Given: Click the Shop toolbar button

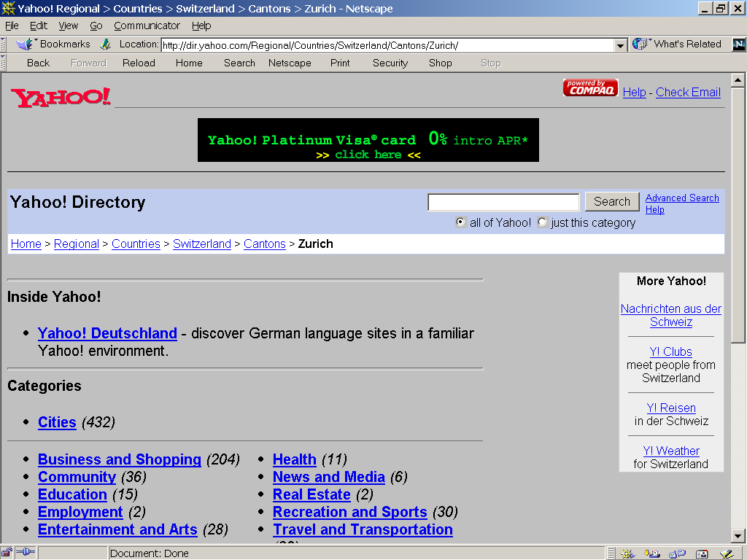Looking at the screenshot, I should click(440, 63).
